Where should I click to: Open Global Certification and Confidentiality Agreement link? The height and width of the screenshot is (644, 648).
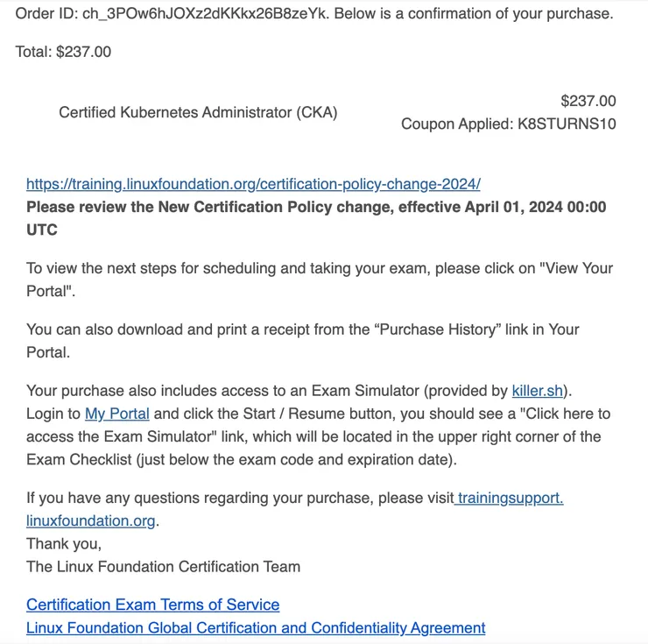click(x=255, y=627)
